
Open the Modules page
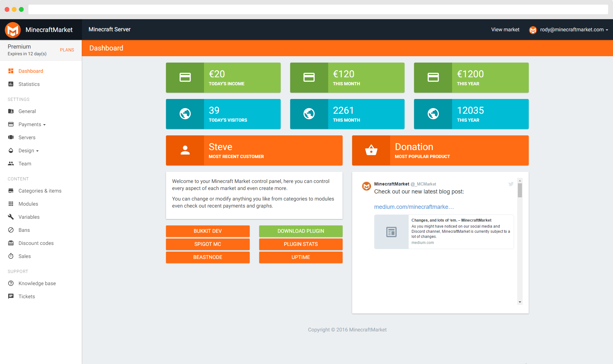point(28,204)
